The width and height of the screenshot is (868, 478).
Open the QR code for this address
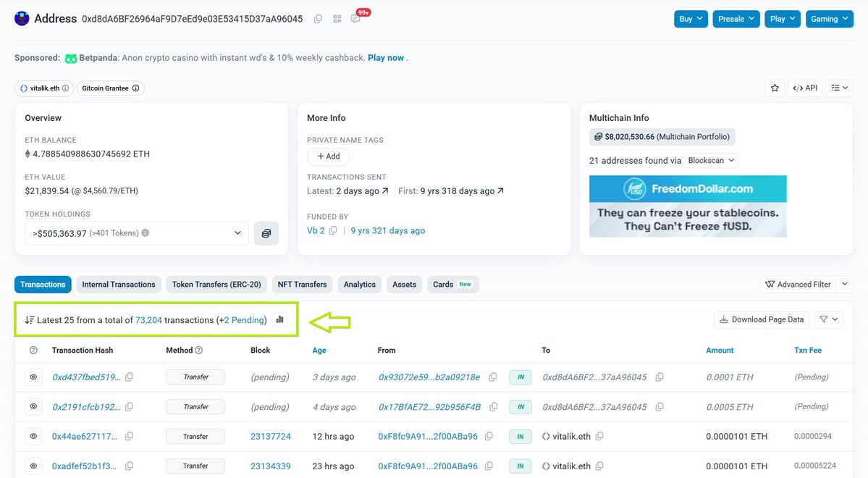[337, 19]
